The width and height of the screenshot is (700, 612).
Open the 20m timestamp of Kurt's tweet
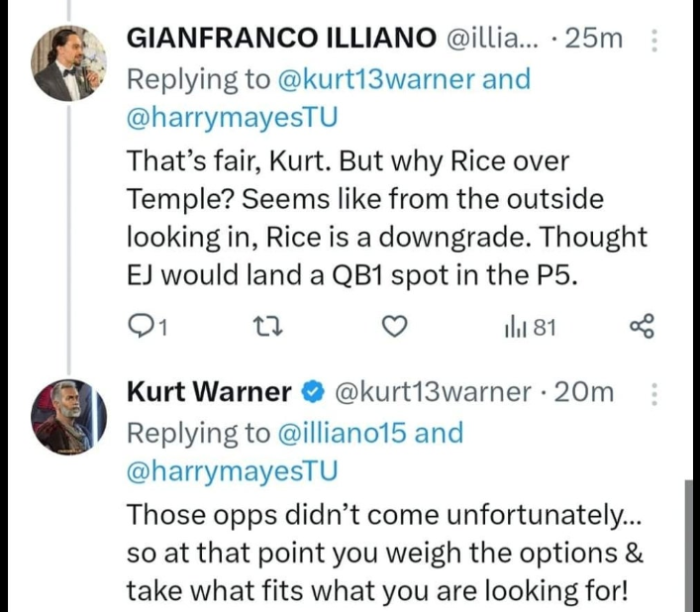[585, 393]
